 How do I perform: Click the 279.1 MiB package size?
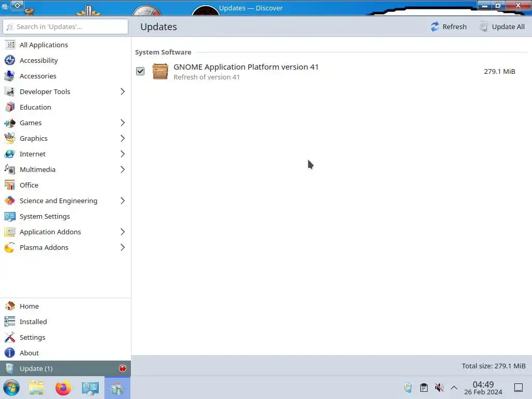(499, 71)
